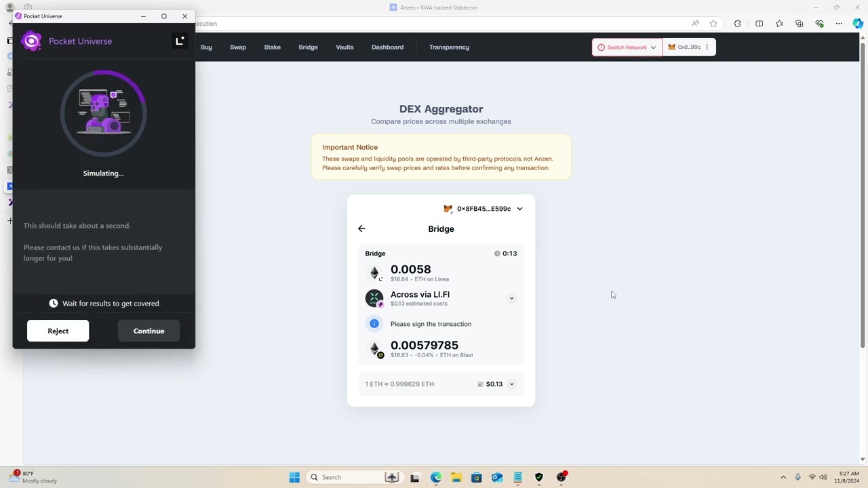Click the Important Notice heading
Image resolution: width=868 pixels, height=488 pixels.
point(350,147)
